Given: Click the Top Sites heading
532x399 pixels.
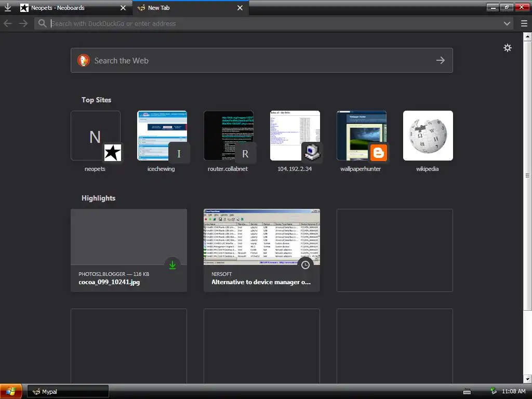Looking at the screenshot, I should (x=96, y=100).
